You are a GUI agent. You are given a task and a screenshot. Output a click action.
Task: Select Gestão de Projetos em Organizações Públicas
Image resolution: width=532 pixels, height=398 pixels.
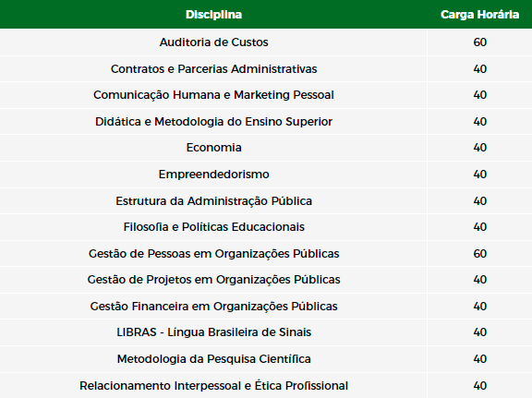(213, 280)
